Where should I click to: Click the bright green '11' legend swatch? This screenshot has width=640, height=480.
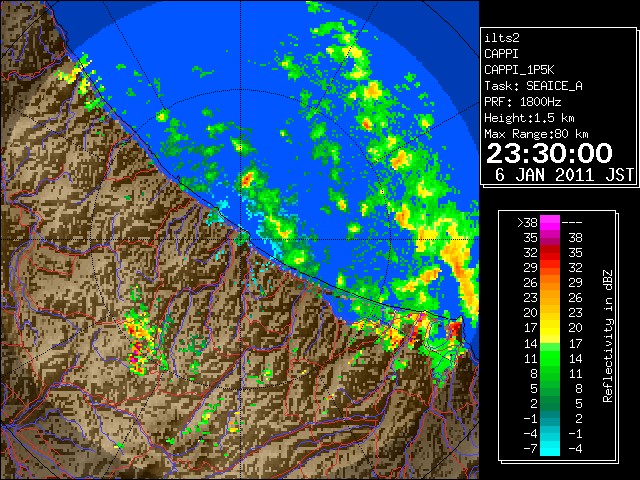550,358
